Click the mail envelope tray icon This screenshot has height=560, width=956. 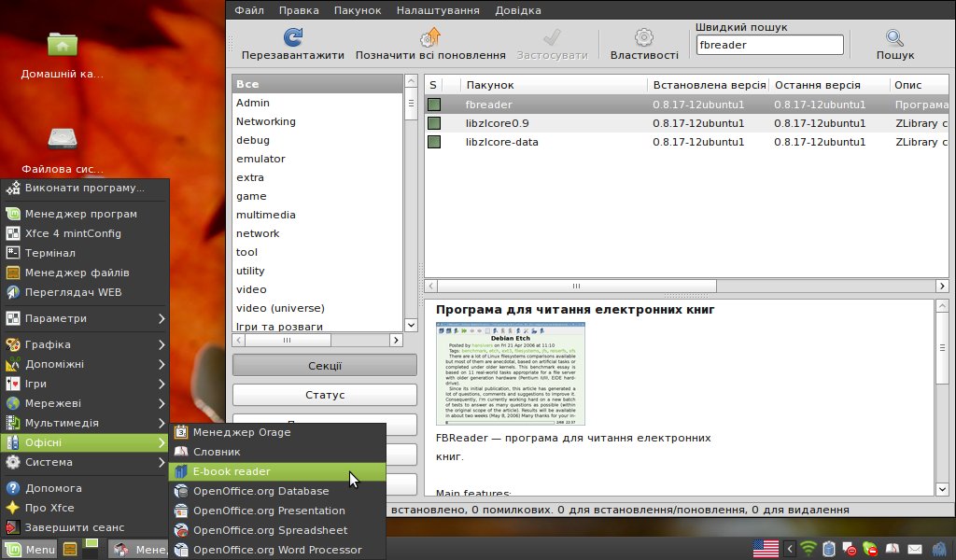pyautogui.click(x=915, y=549)
